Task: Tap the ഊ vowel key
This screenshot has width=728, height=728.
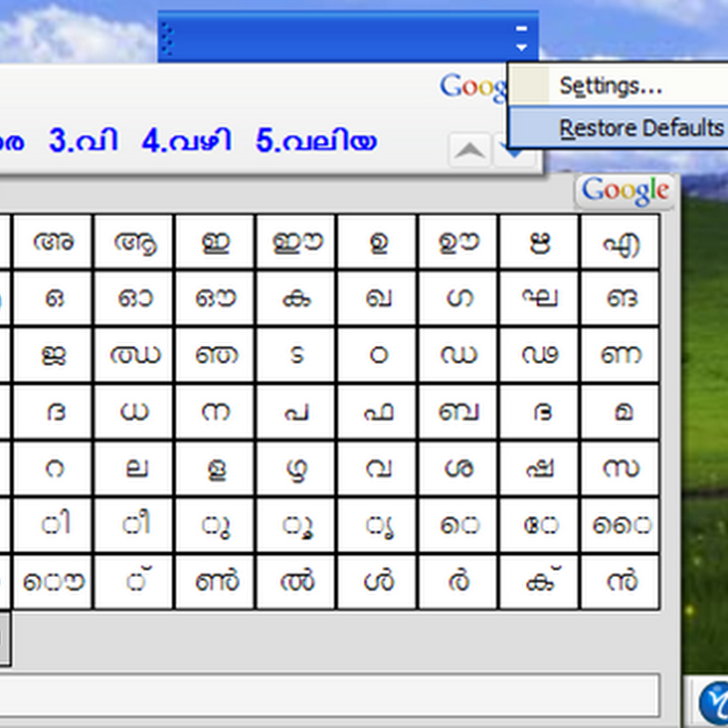Action: click(458, 241)
